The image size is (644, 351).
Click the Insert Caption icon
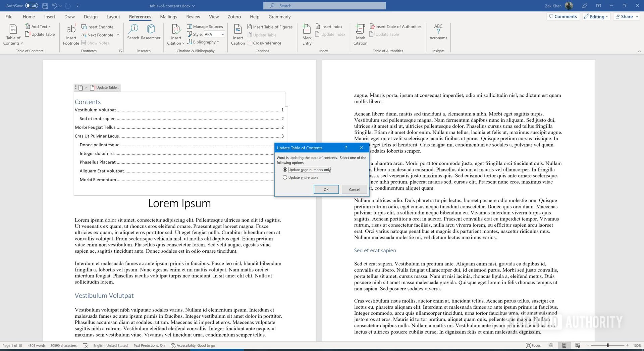238,30
